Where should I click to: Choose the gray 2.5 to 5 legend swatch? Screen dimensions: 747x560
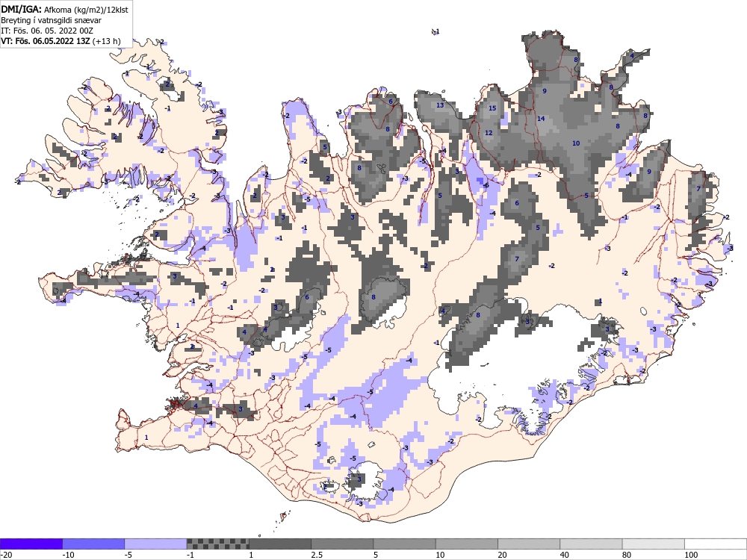(343, 544)
